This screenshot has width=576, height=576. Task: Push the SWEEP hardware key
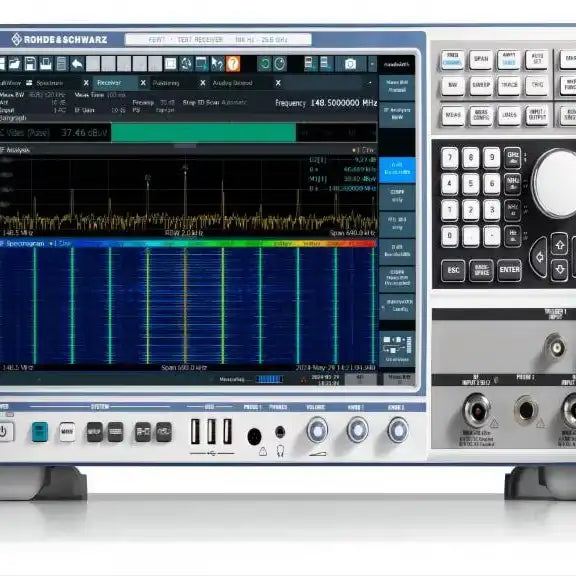(x=481, y=85)
